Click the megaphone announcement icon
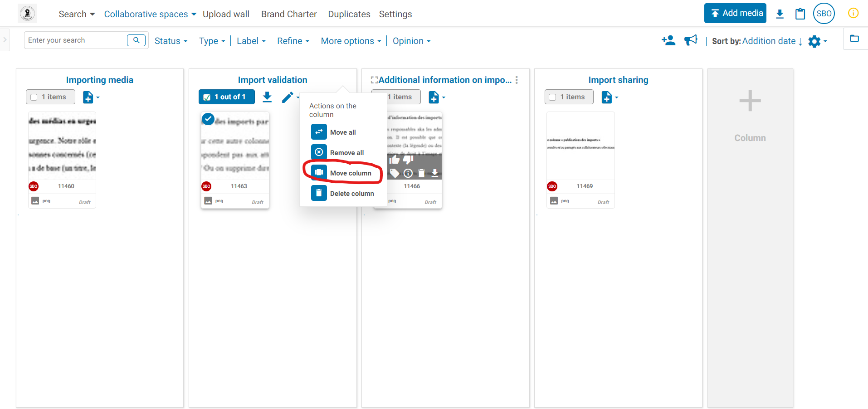The height and width of the screenshot is (409, 868). click(691, 41)
